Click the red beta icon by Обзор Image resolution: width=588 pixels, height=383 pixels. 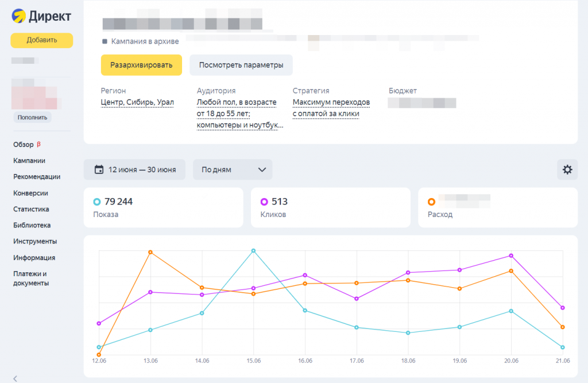point(38,144)
